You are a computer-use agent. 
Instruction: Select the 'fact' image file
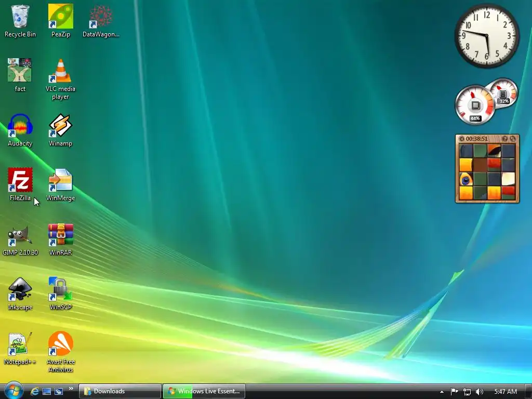tap(20, 75)
